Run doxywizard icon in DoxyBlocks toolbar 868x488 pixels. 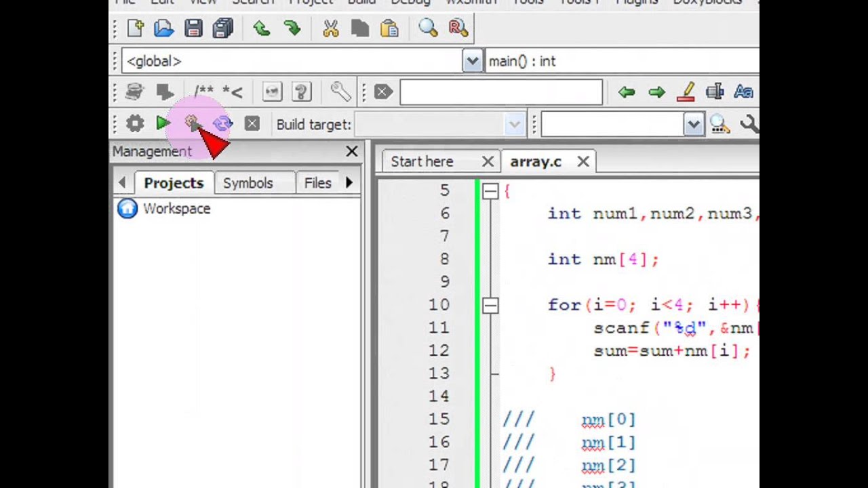[134, 91]
